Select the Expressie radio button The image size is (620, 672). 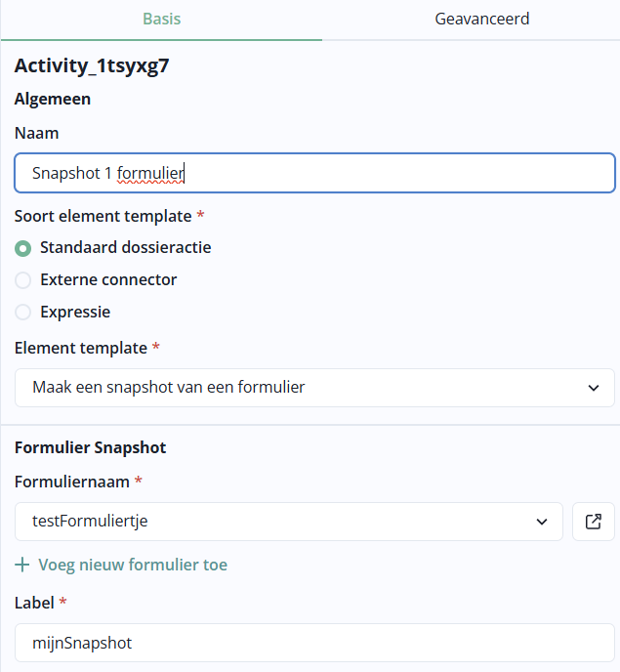(x=23, y=313)
